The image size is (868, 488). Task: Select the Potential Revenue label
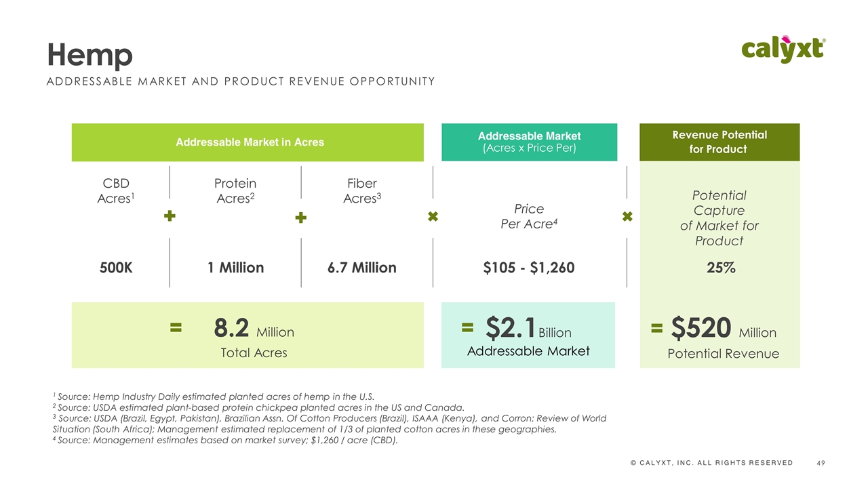(x=724, y=354)
